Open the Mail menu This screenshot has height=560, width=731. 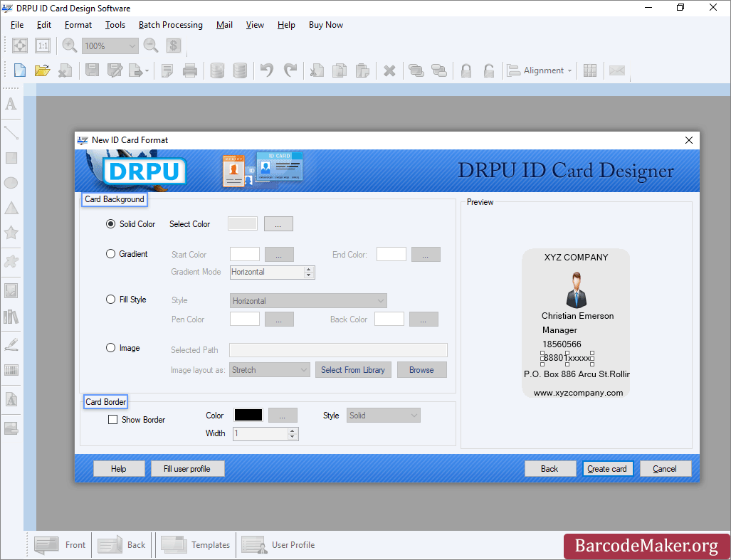pos(224,25)
